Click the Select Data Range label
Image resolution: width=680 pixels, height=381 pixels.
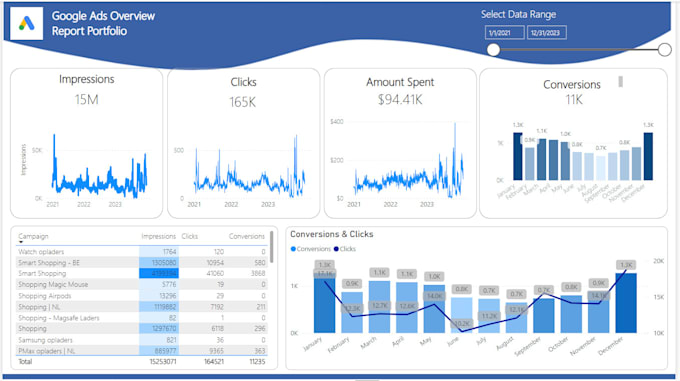point(518,14)
